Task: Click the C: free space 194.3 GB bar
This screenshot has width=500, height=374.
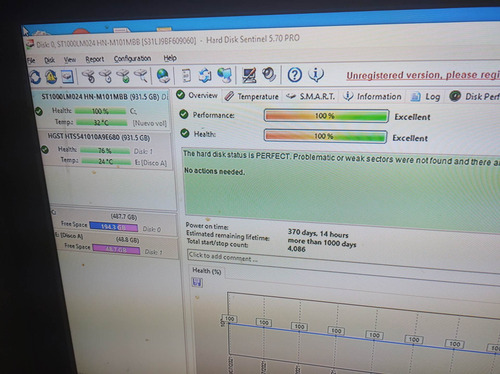Action: coord(113,227)
